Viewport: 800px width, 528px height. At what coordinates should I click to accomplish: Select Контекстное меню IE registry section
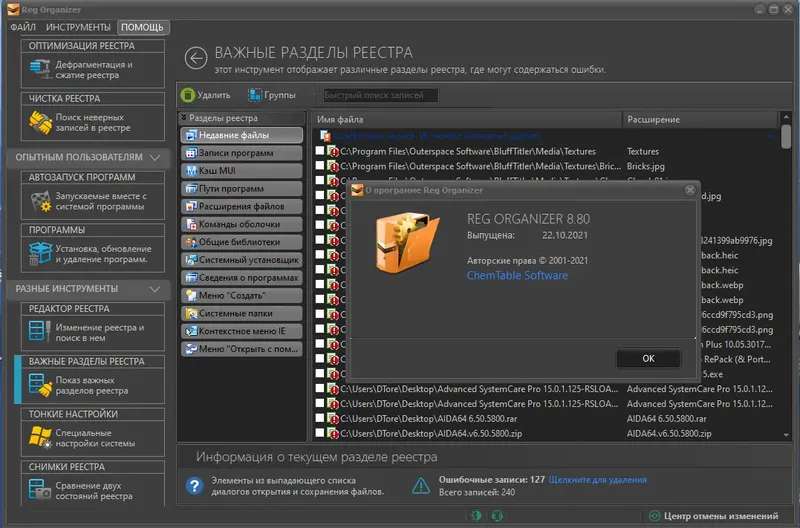pyautogui.click(x=241, y=332)
